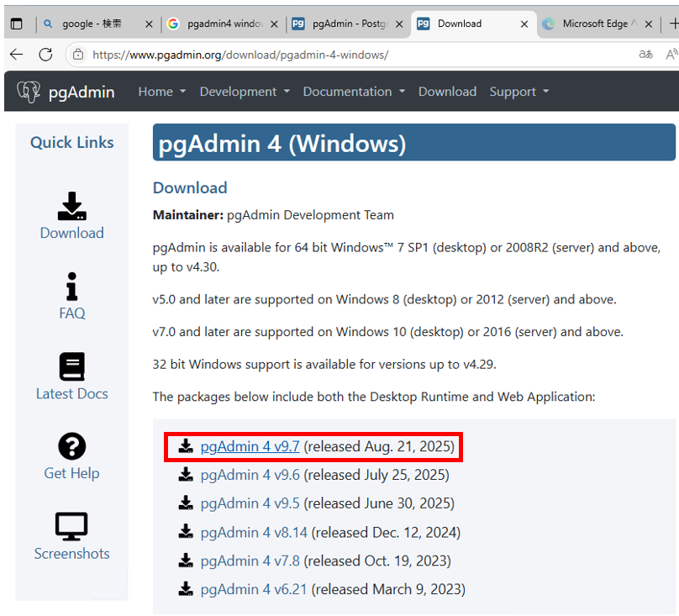Click the 'Maintainer:' label text

click(x=188, y=215)
